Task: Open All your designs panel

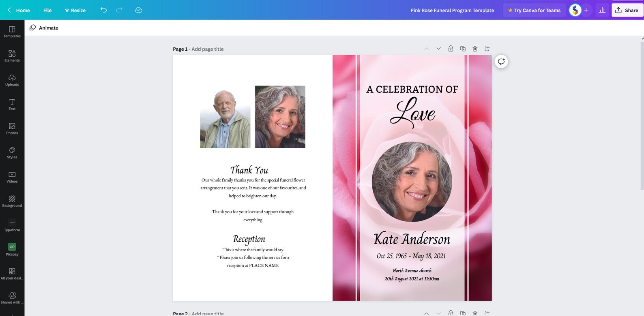Action: pyautogui.click(x=12, y=274)
